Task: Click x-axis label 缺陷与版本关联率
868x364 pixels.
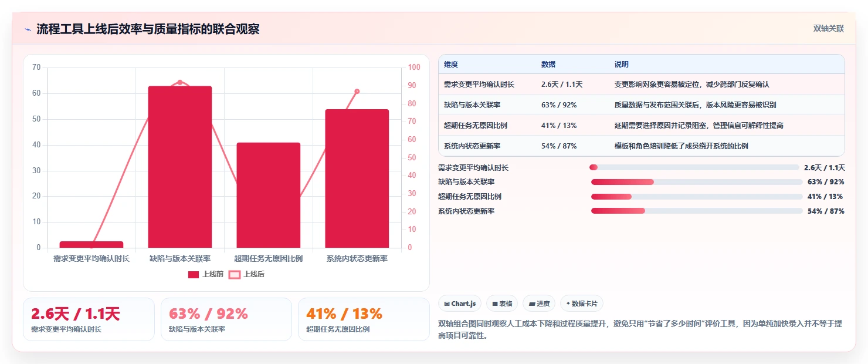Action: (x=180, y=258)
